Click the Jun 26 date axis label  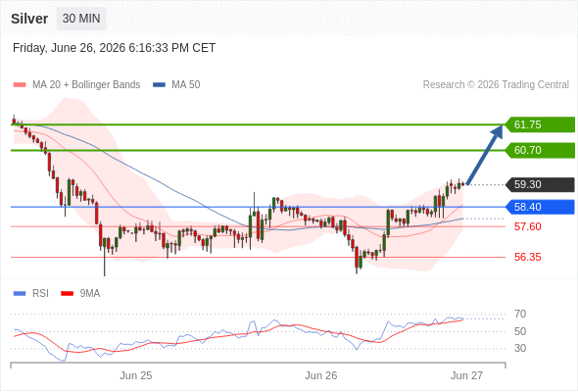point(321,375)
